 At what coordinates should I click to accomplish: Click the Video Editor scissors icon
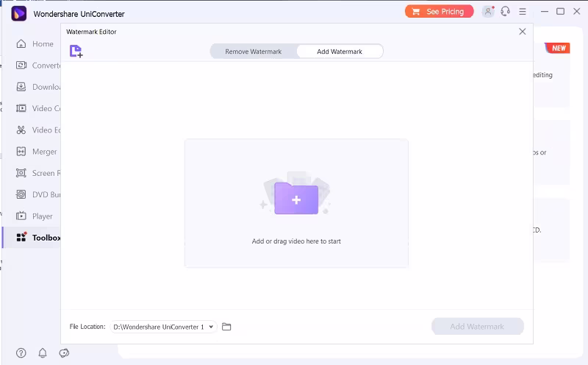pos(21,130)
